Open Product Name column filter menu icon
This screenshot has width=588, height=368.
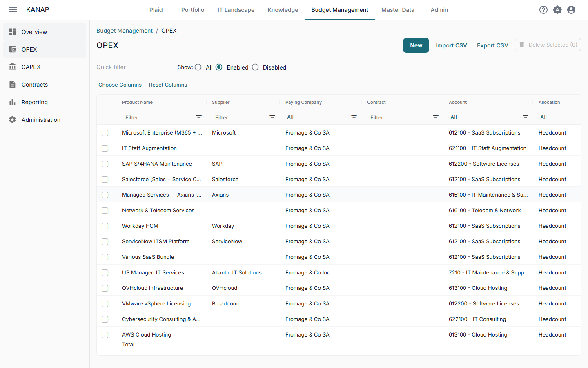199,117
